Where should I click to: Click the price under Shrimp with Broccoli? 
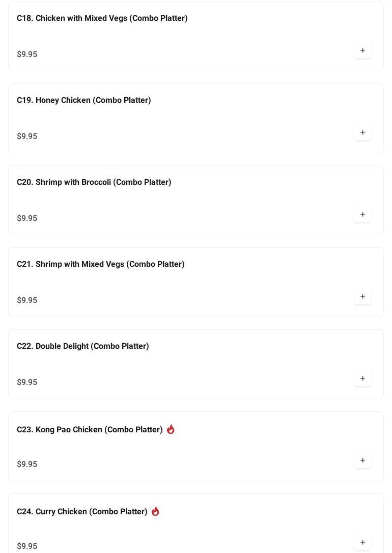tap(27, 218)
